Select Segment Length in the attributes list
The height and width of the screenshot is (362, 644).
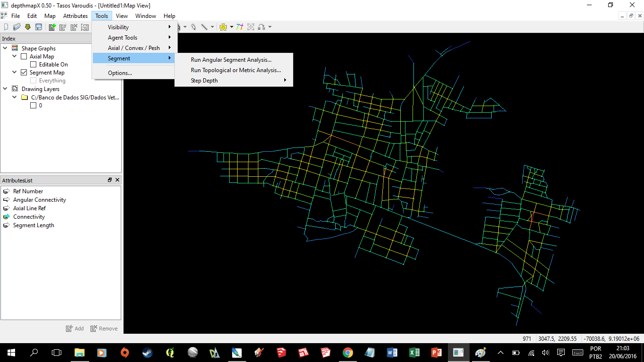33,225
